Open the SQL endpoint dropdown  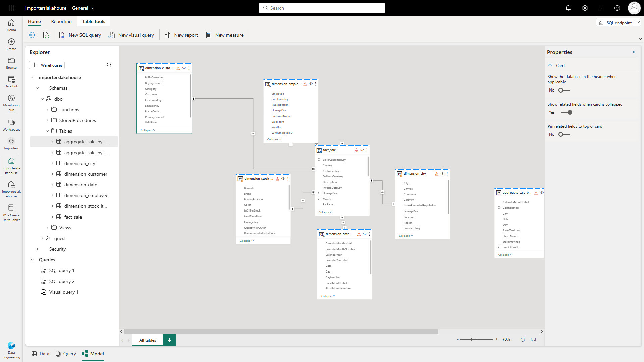pos(619,23)
